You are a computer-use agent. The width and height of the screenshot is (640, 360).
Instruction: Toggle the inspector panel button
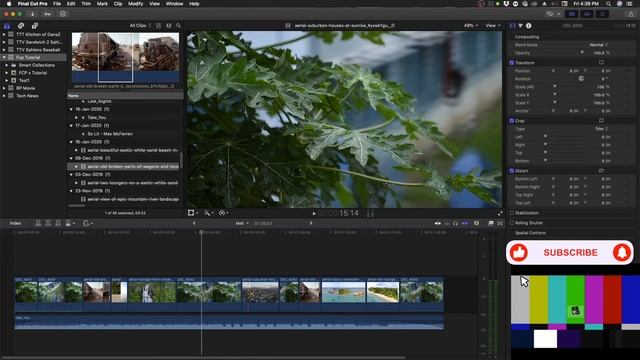coord(602,14)
